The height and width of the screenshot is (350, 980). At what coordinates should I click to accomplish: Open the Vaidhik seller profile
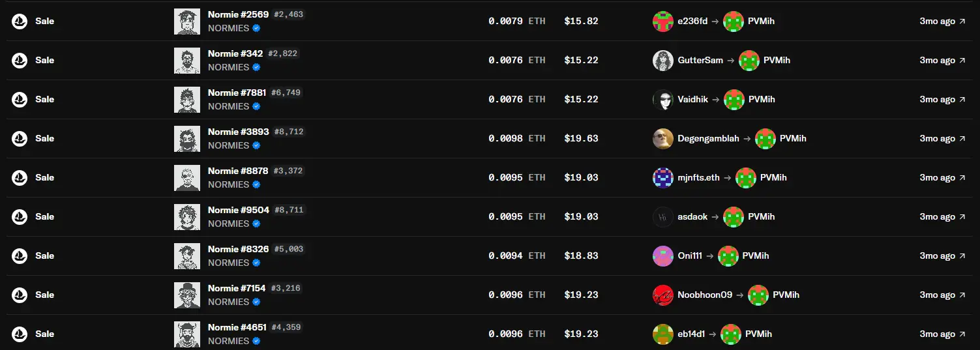point(692,100)
